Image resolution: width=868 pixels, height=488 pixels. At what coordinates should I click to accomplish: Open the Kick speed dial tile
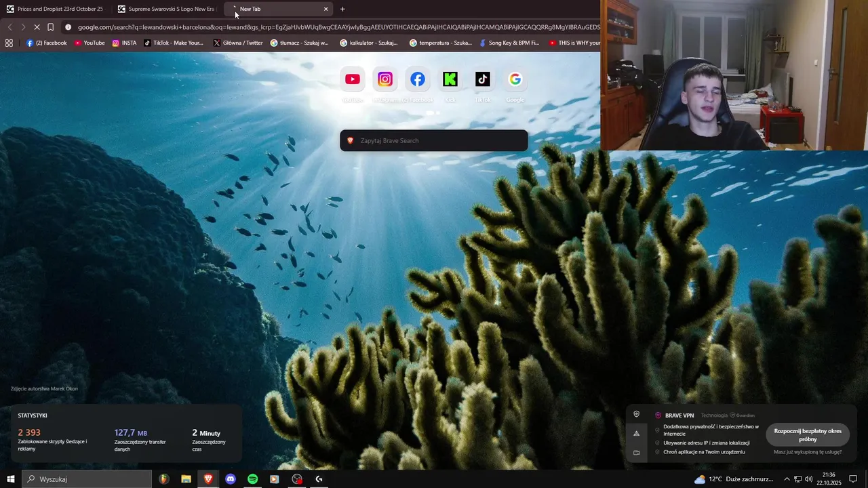point(450,79)
